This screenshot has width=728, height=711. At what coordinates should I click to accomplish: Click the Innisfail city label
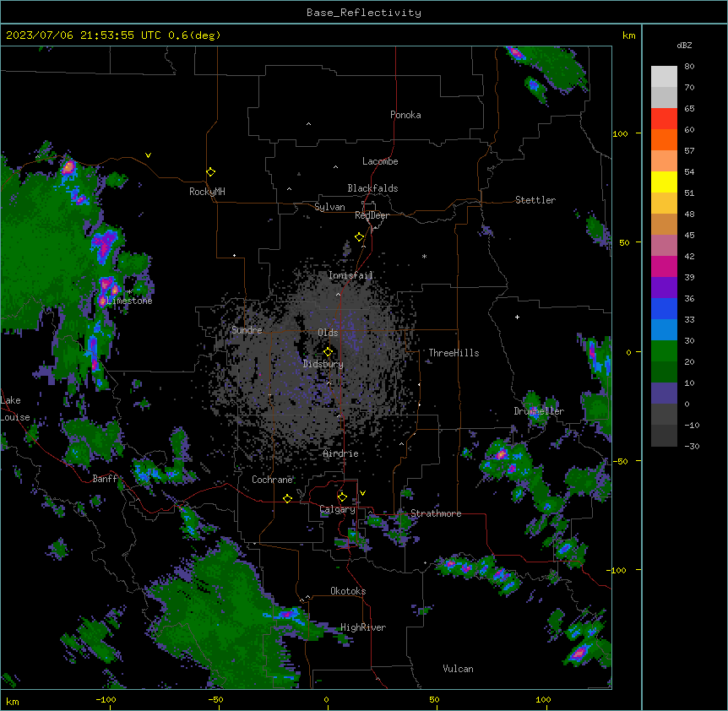point(350,275)
